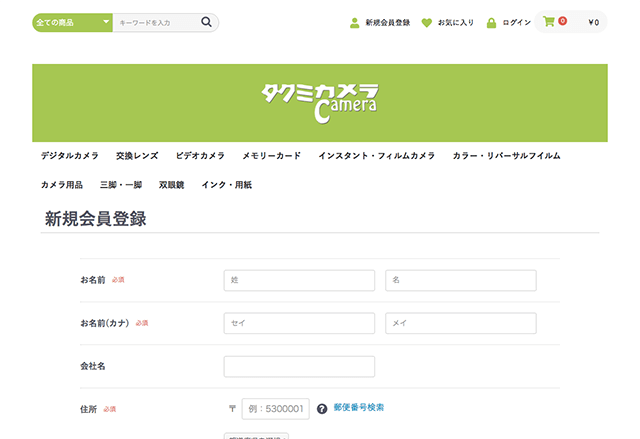This screenshot has height=439, width=640.
Task: Click the ¥0 cart total
Action: click(x=593, y=22)
